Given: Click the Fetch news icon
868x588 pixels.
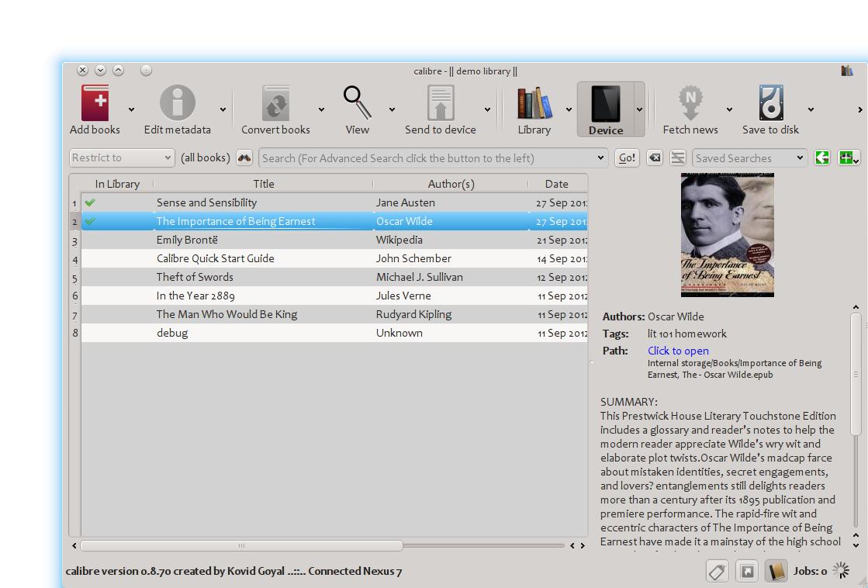Looking at the screenshot, I should tap(690, 103).
